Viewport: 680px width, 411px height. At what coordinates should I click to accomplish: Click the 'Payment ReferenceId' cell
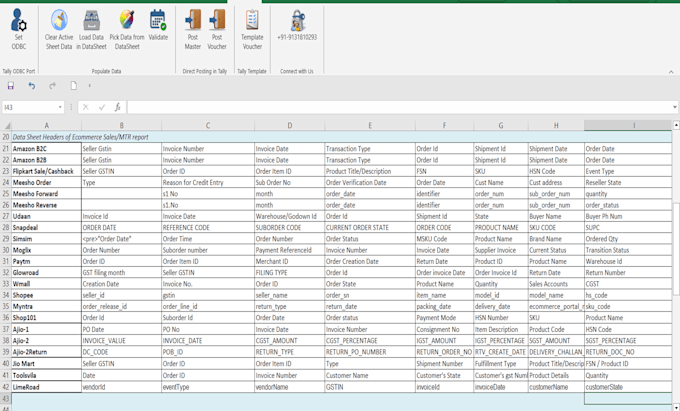(290, 250)
